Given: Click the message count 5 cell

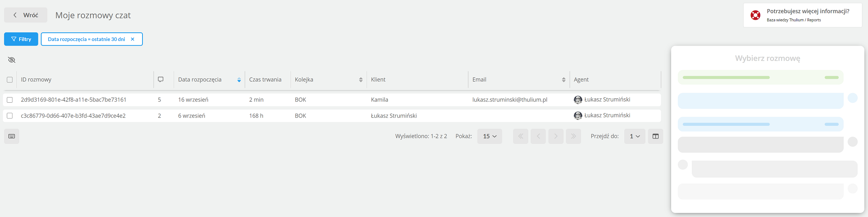Looking at the screenshot, I should pyautogui.click(x=159, y=100).
